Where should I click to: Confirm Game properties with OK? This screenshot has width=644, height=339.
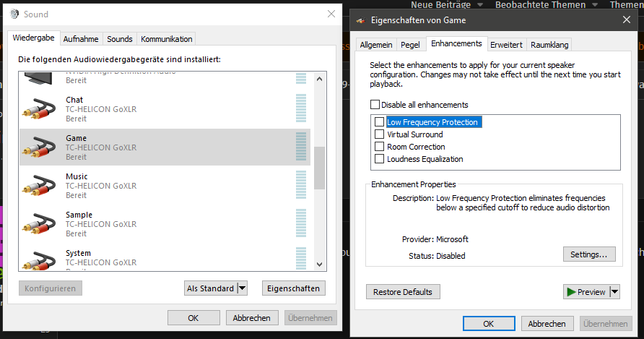489,324
